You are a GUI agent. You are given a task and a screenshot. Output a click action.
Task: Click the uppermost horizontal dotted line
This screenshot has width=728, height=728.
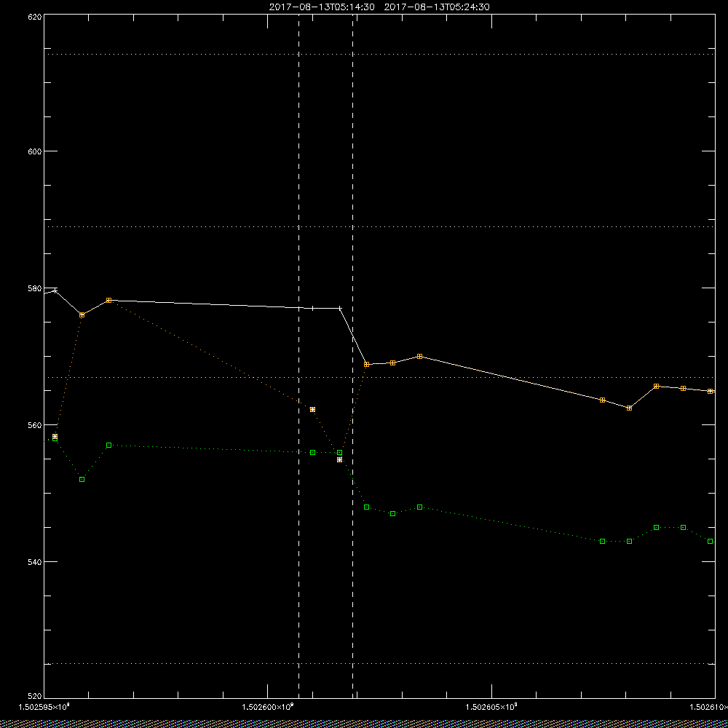point(379,55)
